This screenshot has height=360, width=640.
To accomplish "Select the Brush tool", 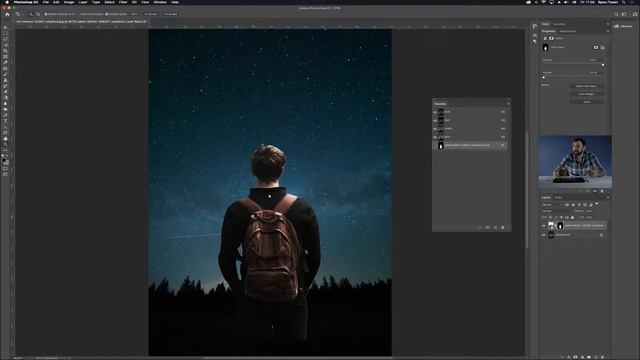I will 5,74.
